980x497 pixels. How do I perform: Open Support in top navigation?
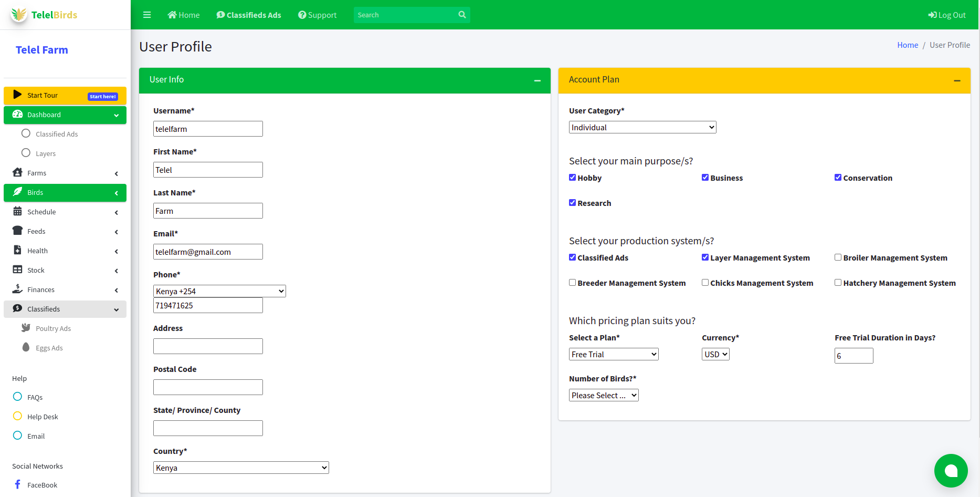pyautogui.click(x=317, y=15)
